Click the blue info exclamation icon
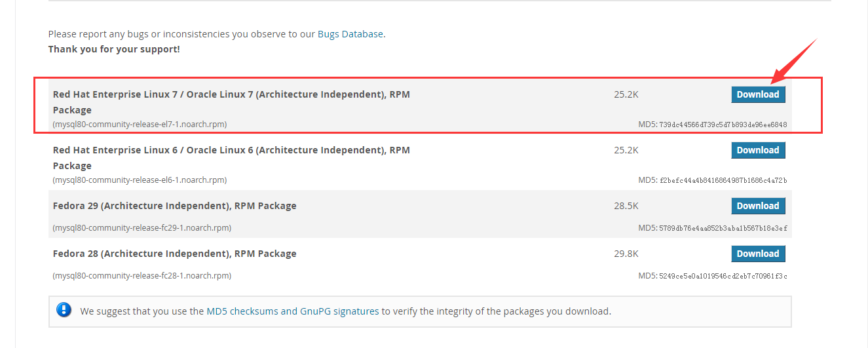868x348 pixels. click(64, 311)
